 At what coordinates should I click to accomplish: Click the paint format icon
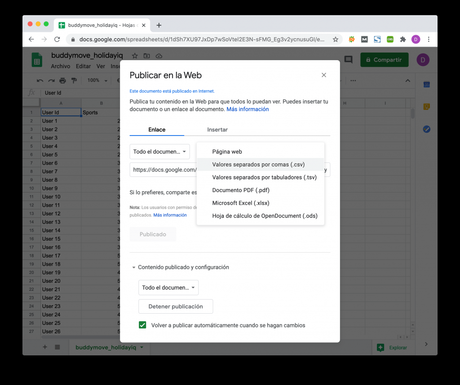click(74, 80)
